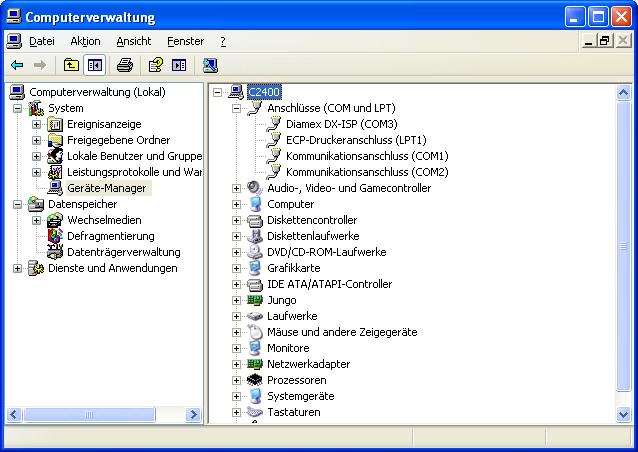Image resolution: width=638 pixels, height=452 pixels.
Task: Click the Audio-, Video- und Gamecontroller speaker icon
Action: coord(255,188)
